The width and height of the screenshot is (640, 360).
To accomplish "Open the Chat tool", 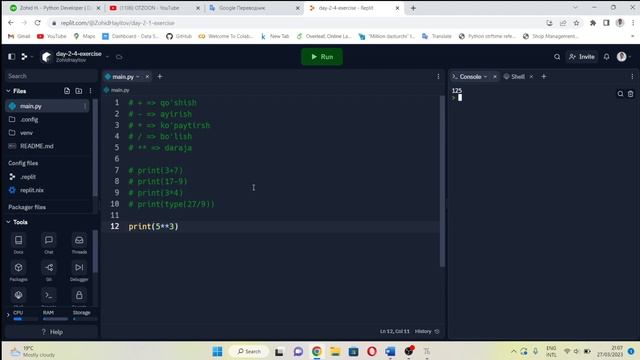I will point(49,244).
